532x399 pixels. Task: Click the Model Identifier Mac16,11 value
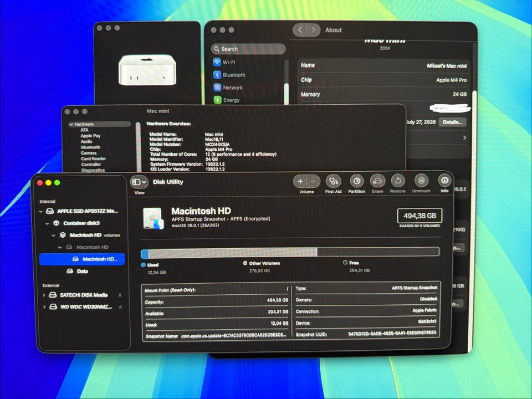coord(214,140)
